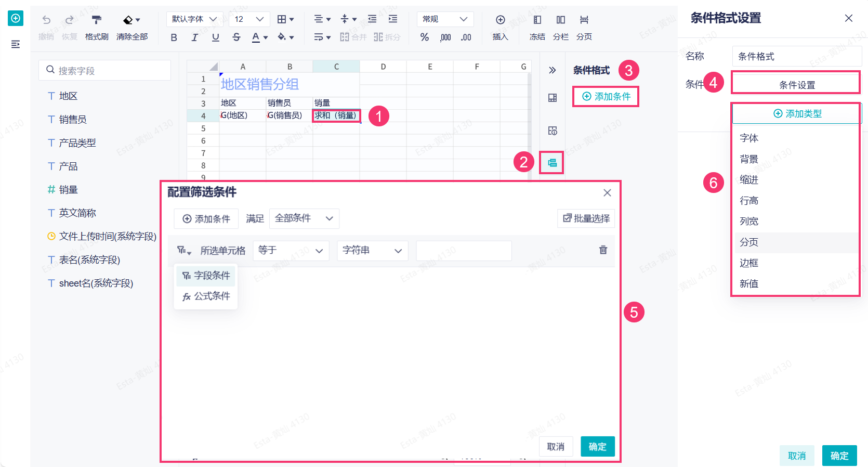Open the 字符串 value type dropdown
868x467 pixels.
373,251
